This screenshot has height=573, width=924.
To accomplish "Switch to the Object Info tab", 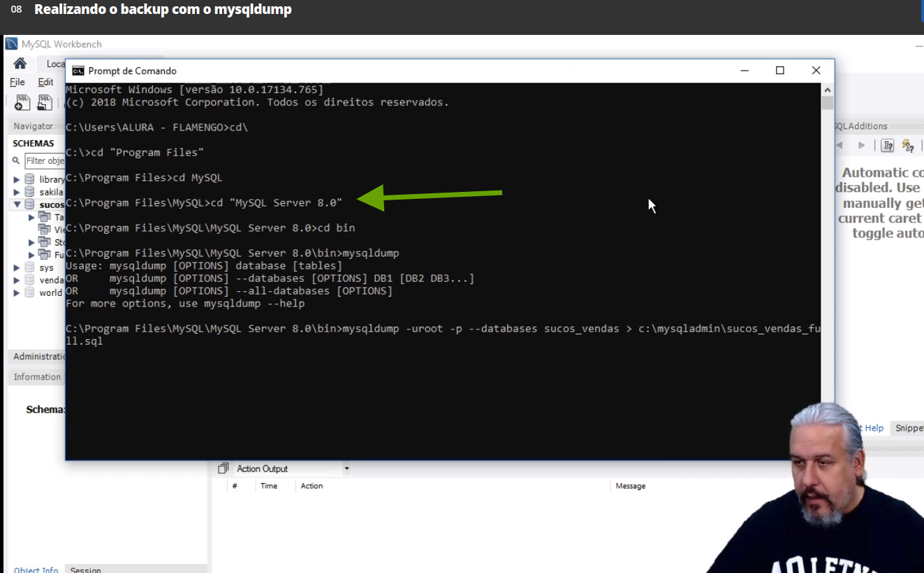I will [36, 570].
